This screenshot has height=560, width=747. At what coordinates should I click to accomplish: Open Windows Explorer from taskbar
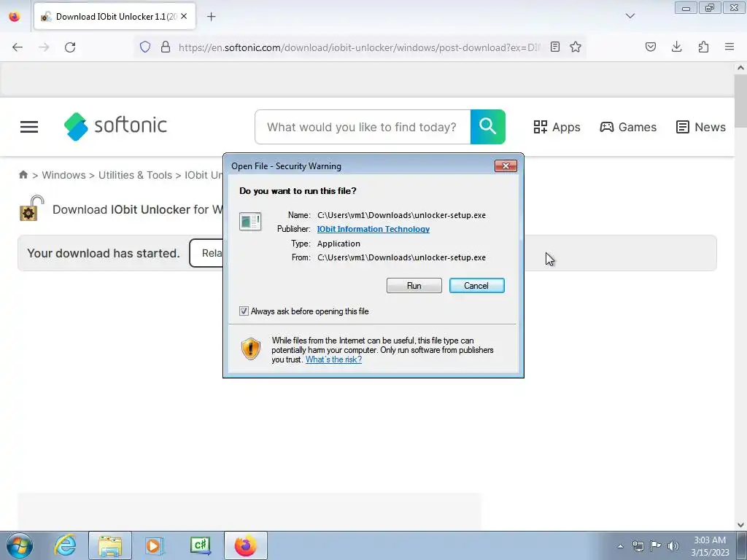tap(110, 545)
